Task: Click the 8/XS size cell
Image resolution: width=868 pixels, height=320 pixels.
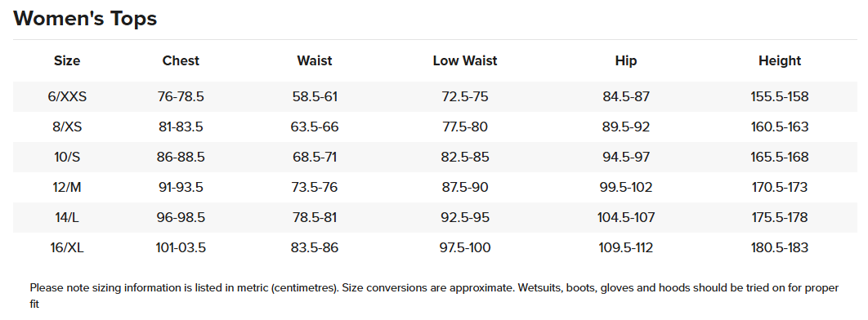Action: tap(67, 127)
